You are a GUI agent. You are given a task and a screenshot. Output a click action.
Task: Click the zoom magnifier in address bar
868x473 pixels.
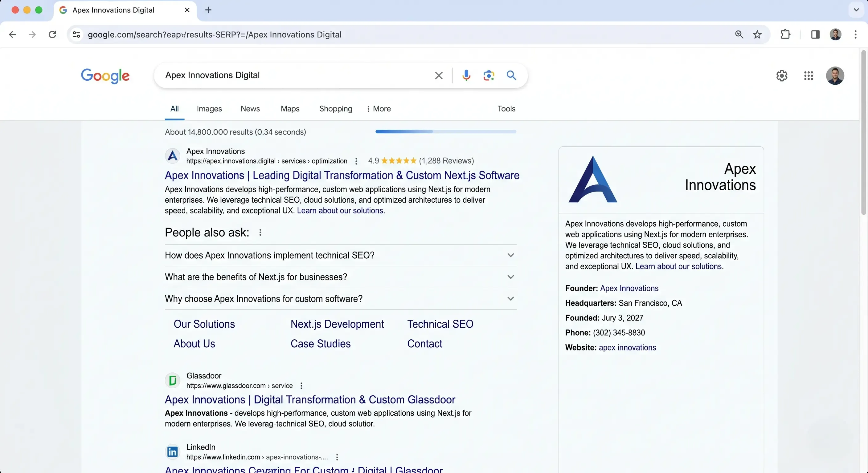click(739, 34)
